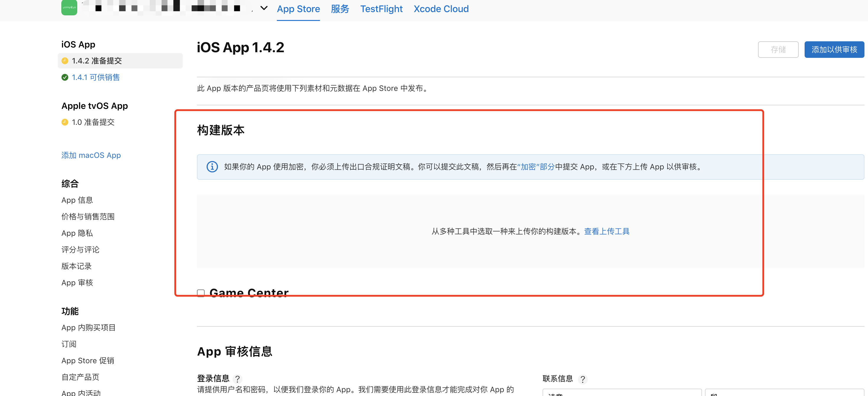Click the green app icon in header
The image size is (868, 396).
click(x=69, y=7)
